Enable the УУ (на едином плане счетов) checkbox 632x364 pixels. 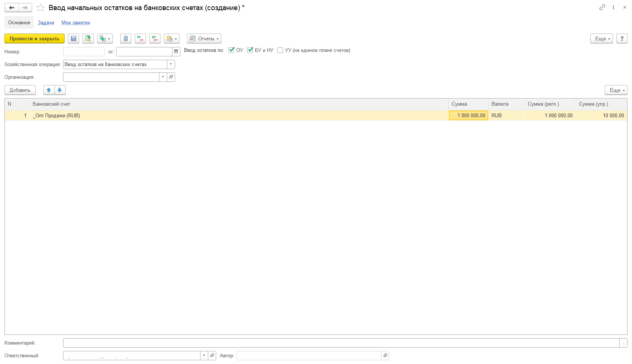coord(280,50)
